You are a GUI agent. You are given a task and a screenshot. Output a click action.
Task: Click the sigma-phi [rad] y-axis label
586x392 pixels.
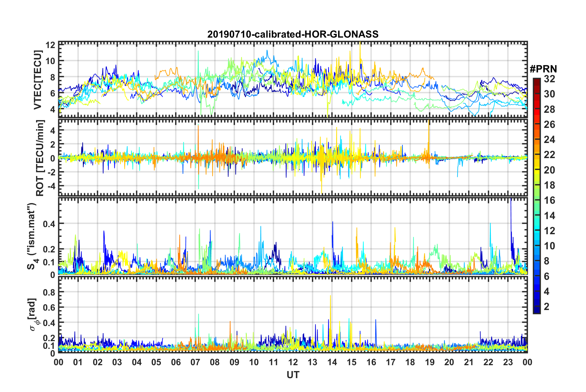click(34, 315)
